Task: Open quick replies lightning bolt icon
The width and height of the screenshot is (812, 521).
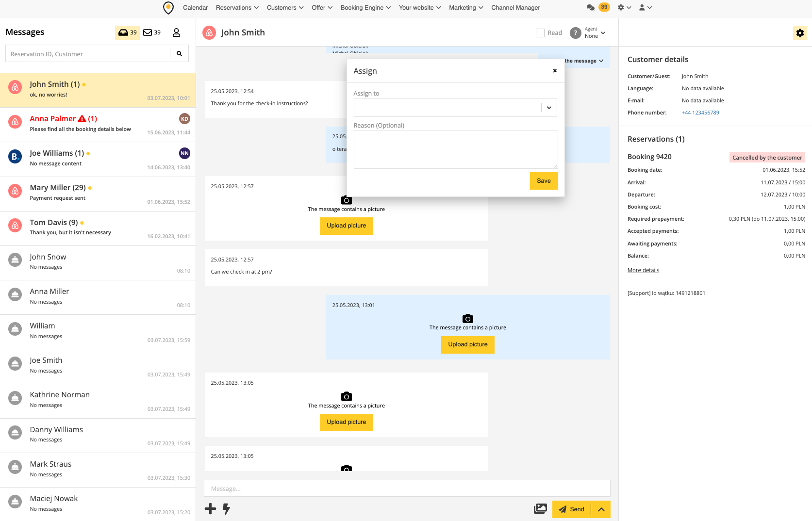Action: (226, 509)
